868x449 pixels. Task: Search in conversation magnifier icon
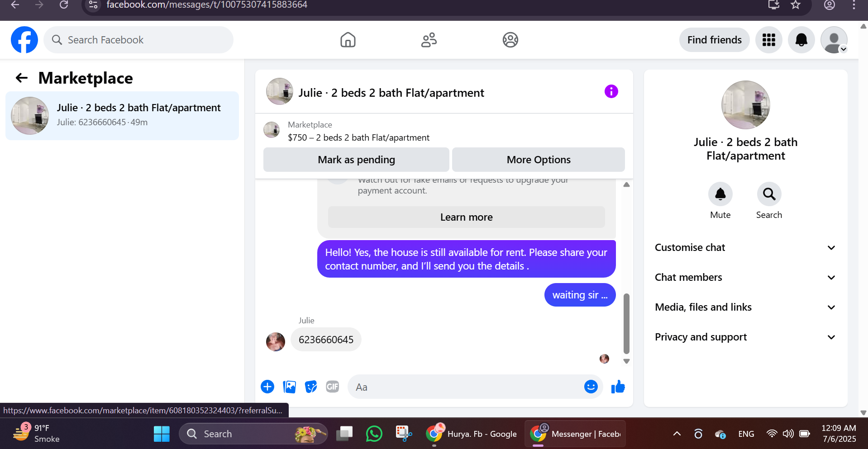[769, 194]
